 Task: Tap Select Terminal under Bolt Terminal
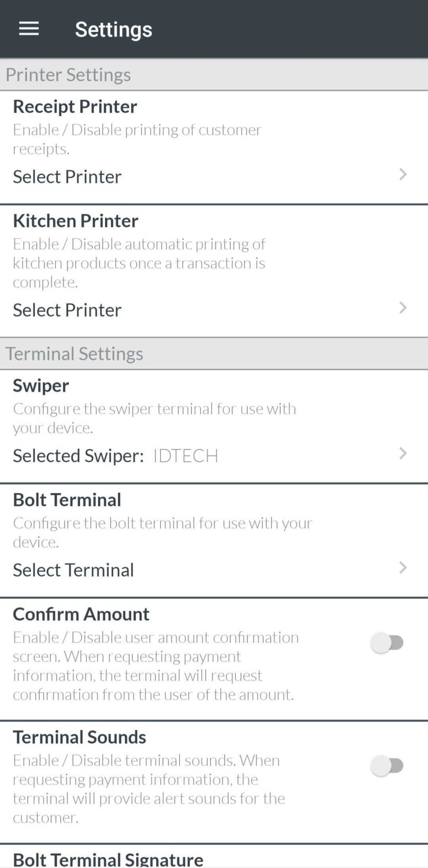coord(73,570)
